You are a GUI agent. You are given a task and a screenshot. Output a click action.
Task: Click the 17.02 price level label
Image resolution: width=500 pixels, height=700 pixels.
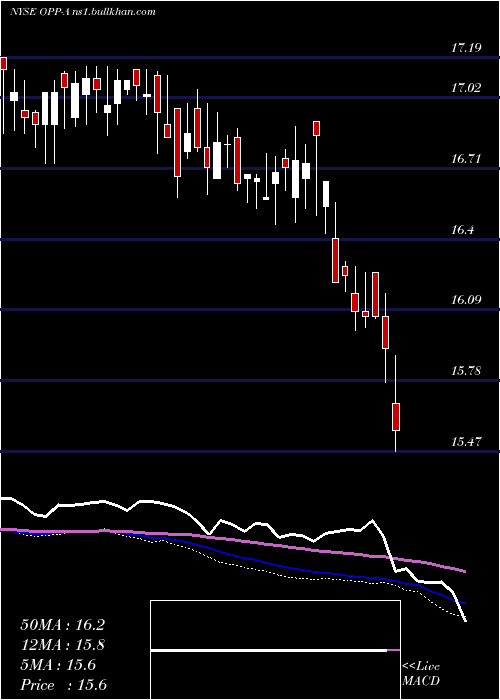click(x=466, y=88)
